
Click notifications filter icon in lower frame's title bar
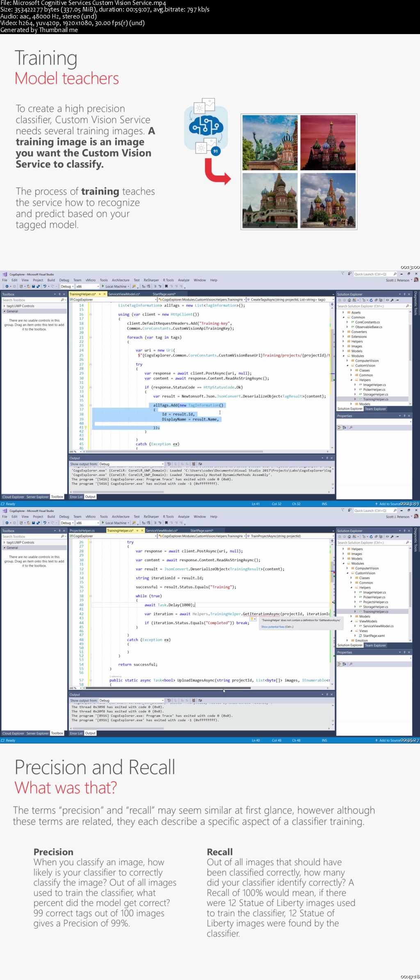coord(342,510)
